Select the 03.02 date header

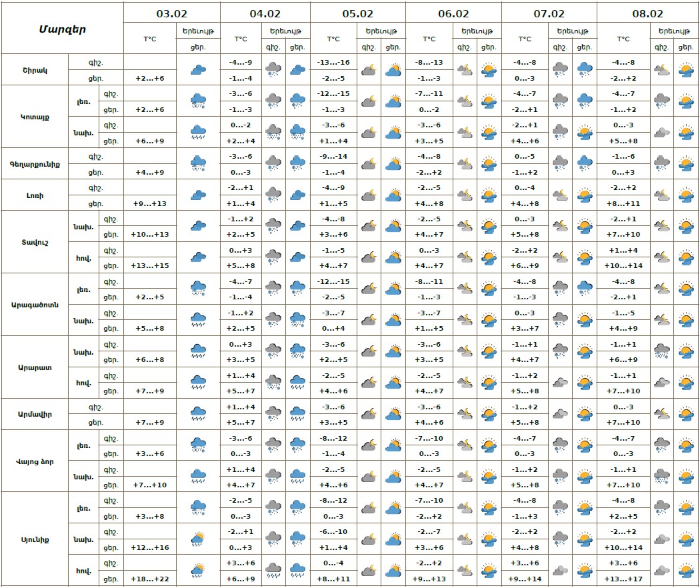point(171,13)
